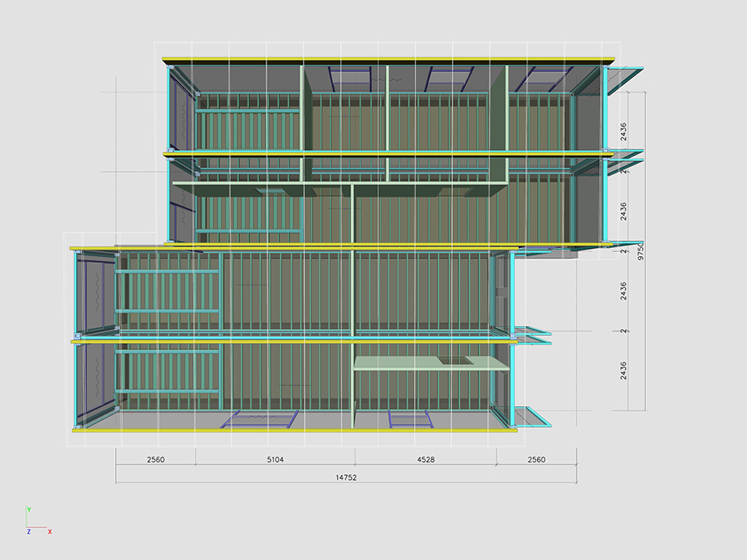The image size is (747, 560).
Task: Select the yellow beam along the building bottom
Action: 296,429
